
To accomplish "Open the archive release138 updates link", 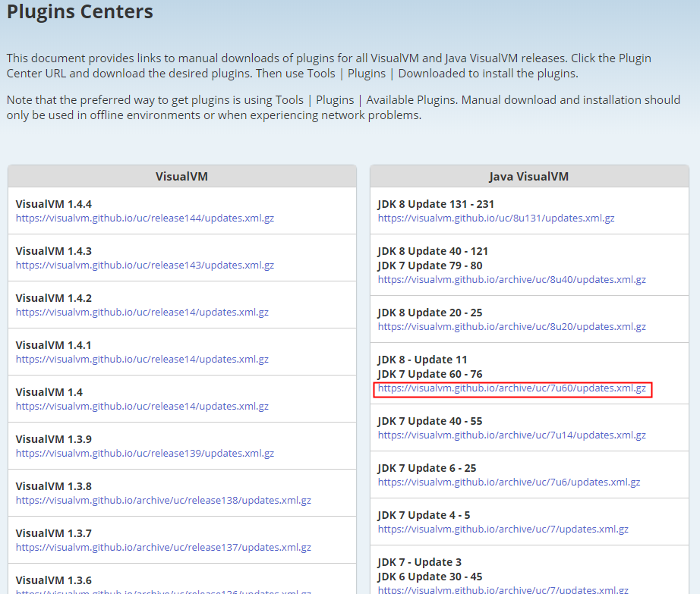I will (x=163, y=501).
